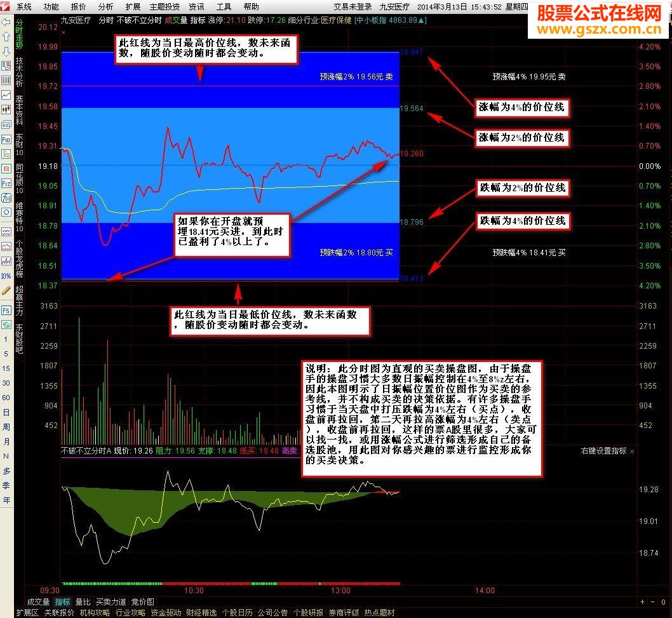Switch to 60-minute period
This screenshot has height=618, width=672.
(6, 398)
